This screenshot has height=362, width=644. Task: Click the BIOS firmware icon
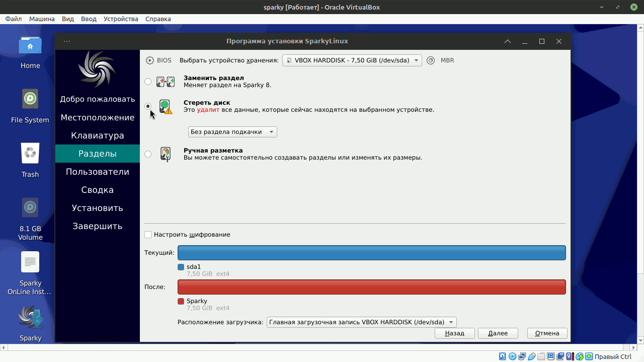[150, 60]
